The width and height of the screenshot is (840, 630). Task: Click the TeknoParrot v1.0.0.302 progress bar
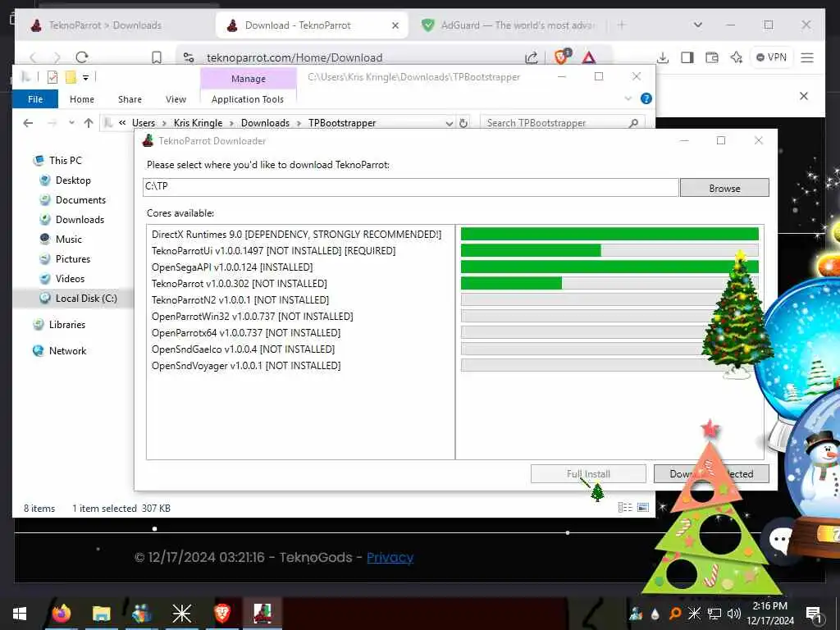(609, 283)
